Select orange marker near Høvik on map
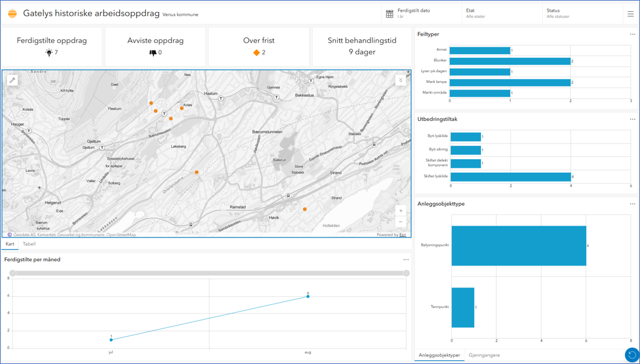The height and width of the screenshot is (364, 640). point(305,209)
